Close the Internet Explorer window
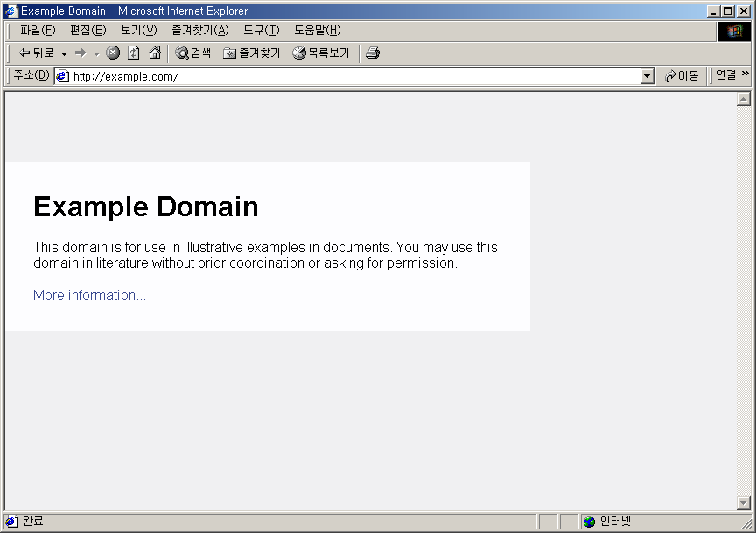 point(744,11)
